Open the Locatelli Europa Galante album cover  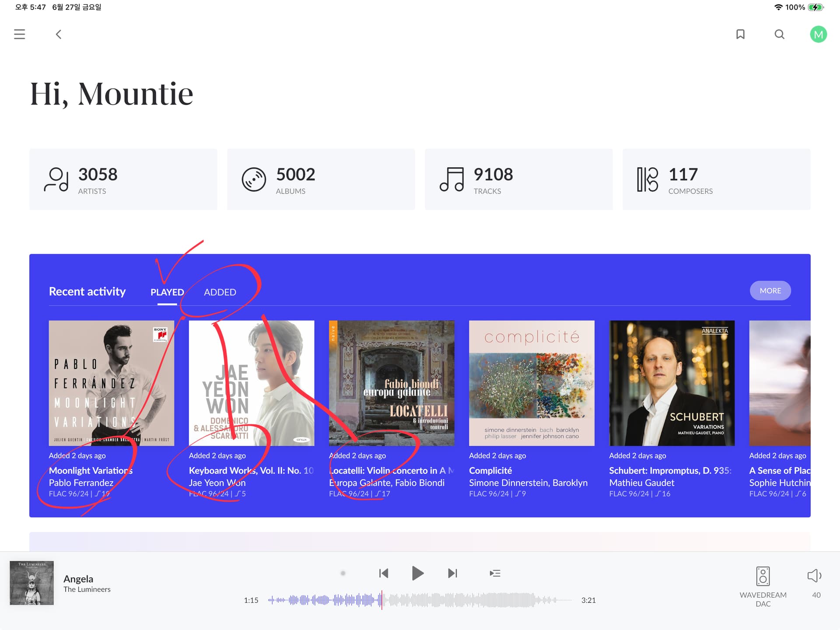[392, 383]
